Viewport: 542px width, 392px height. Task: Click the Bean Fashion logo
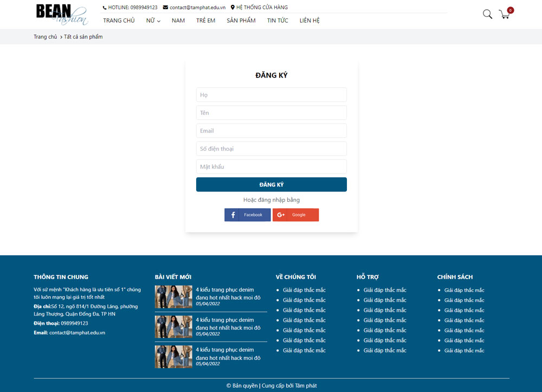pyautogui.click(x=61, y=15)
